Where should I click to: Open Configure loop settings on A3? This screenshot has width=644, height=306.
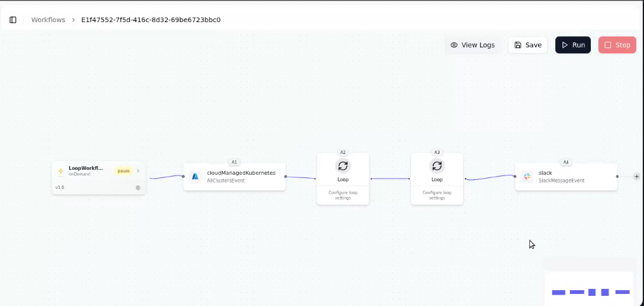coord(437,195)
